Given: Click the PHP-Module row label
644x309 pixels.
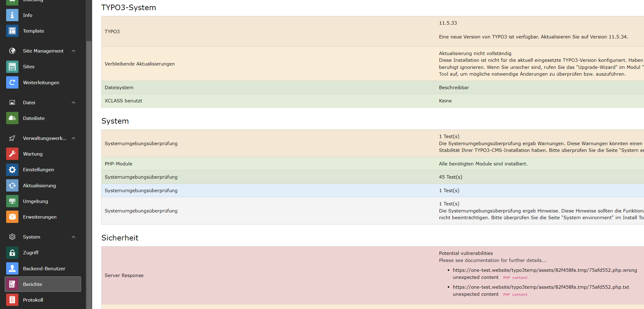Looking at the screenshot, I should click(x=119, y=164).
